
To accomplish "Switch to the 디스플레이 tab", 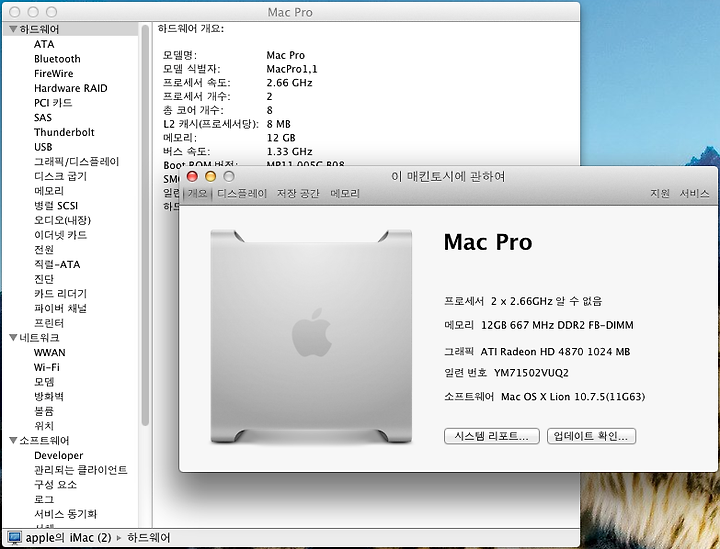I will 242,194.
